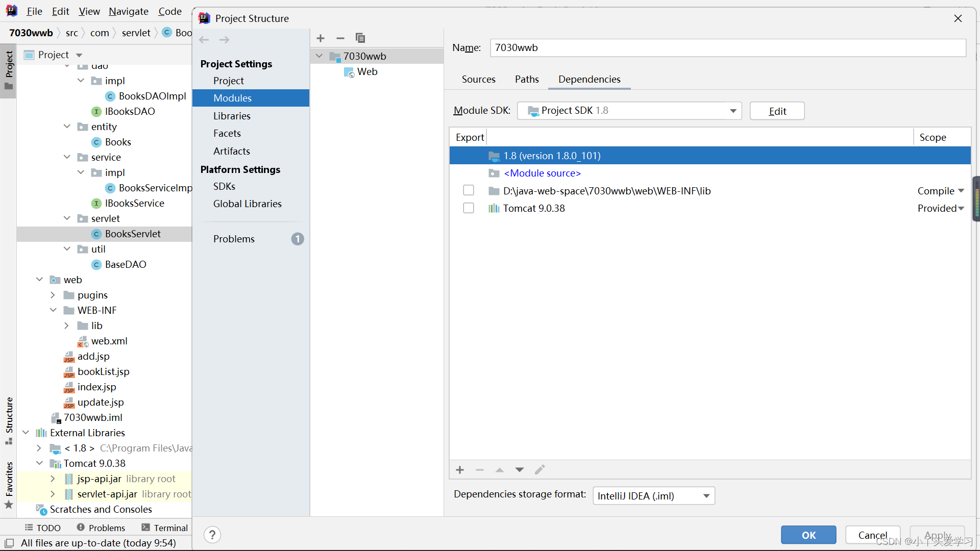The width and height of the screenshot is (980, 551).
Task: Click the Edit SDK button
Action: pyautogui.click(x=777, y=111)
